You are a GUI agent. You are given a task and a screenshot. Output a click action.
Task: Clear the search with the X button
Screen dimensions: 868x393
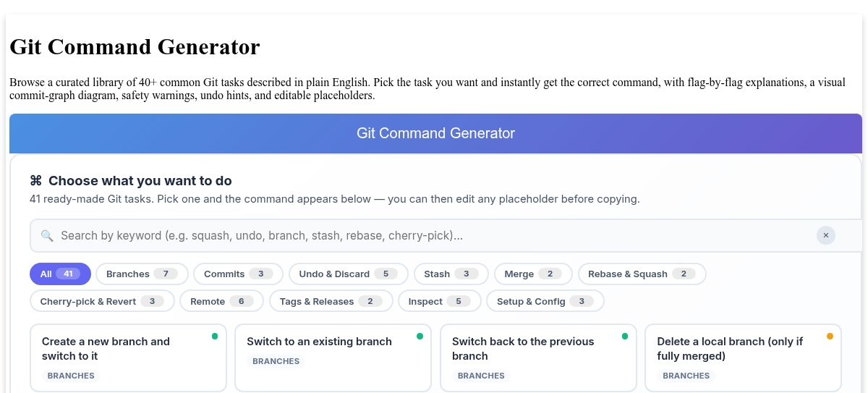click(826, 235)
